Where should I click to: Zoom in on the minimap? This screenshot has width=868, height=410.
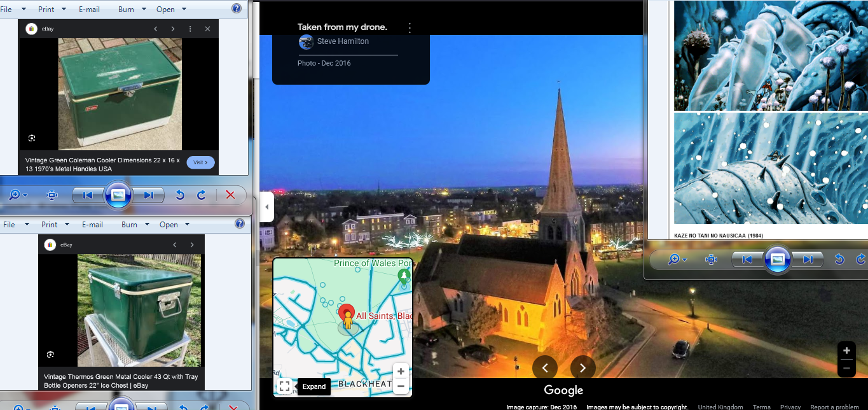[401, 371]
